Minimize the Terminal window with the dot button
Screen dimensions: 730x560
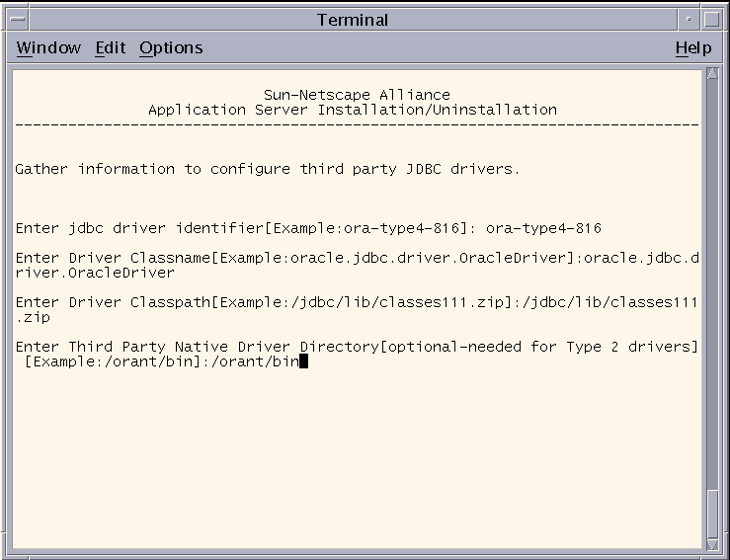click(689, 19)
